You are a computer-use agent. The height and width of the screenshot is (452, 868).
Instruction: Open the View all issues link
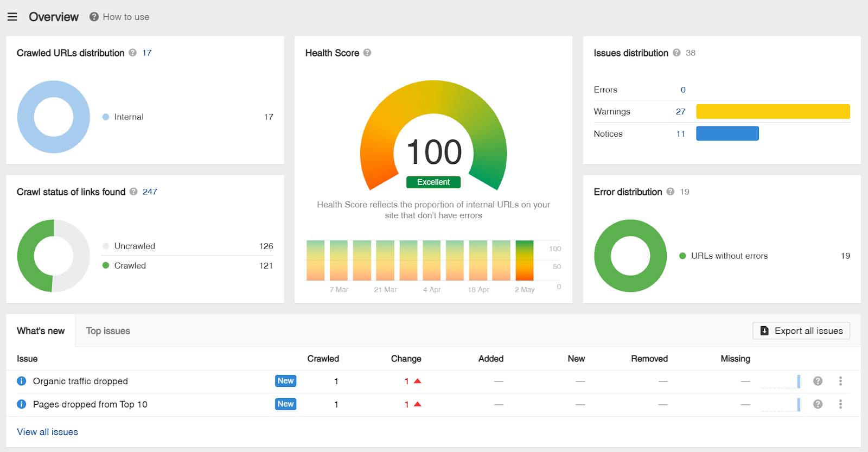(x=48, y=432)
